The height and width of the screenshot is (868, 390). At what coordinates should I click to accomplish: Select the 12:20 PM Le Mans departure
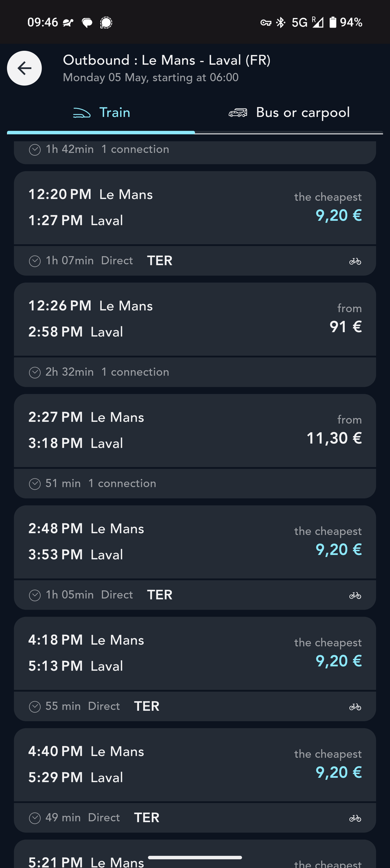coord(90,195)
